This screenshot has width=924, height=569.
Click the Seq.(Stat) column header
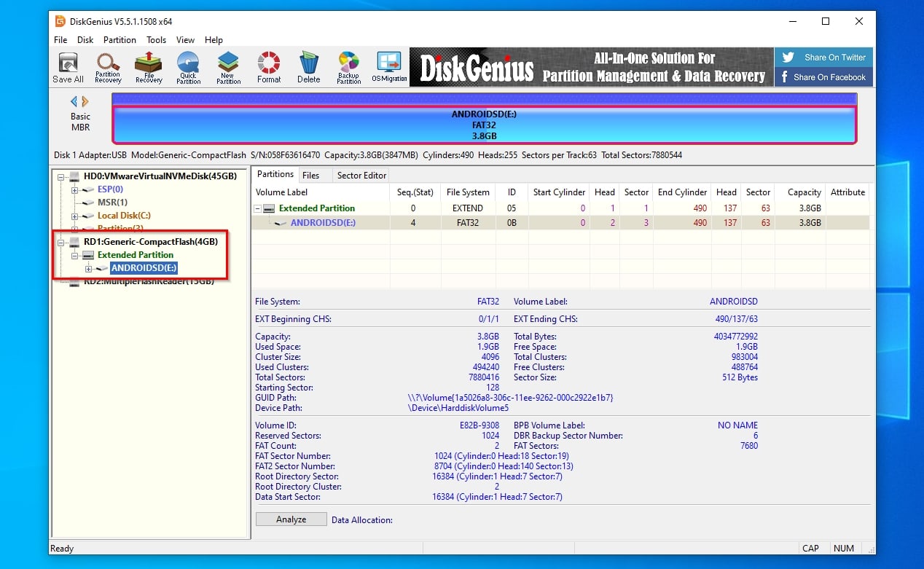tap(415, 192)
